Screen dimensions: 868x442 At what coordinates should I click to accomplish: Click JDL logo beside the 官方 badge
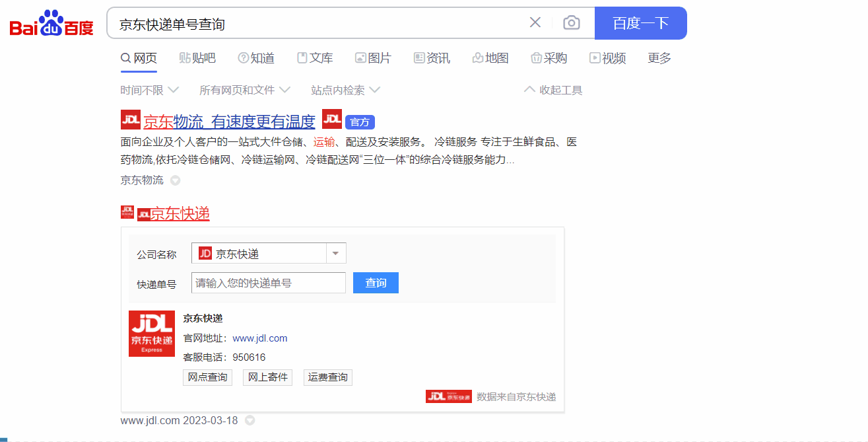click(332, 119)
